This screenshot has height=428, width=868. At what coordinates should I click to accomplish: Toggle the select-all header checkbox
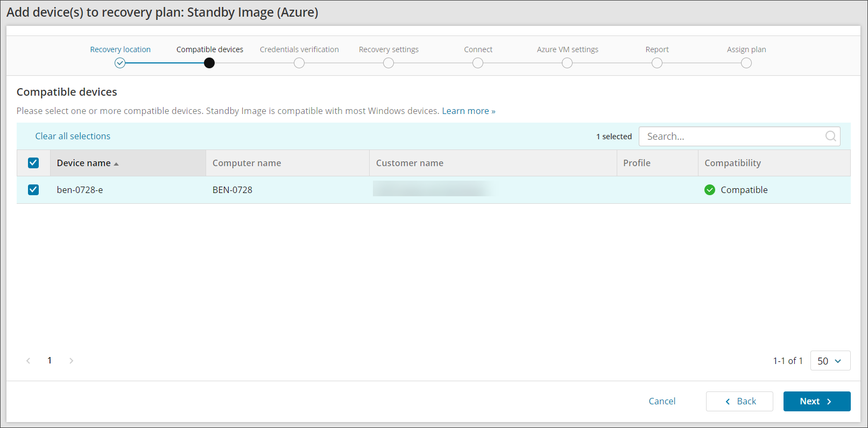(33, 163)
